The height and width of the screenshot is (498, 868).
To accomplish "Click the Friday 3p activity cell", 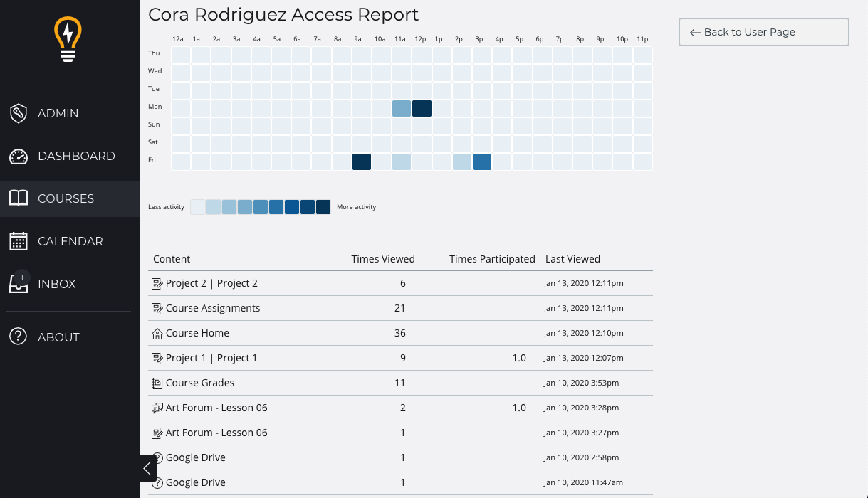I will [482, 161].
